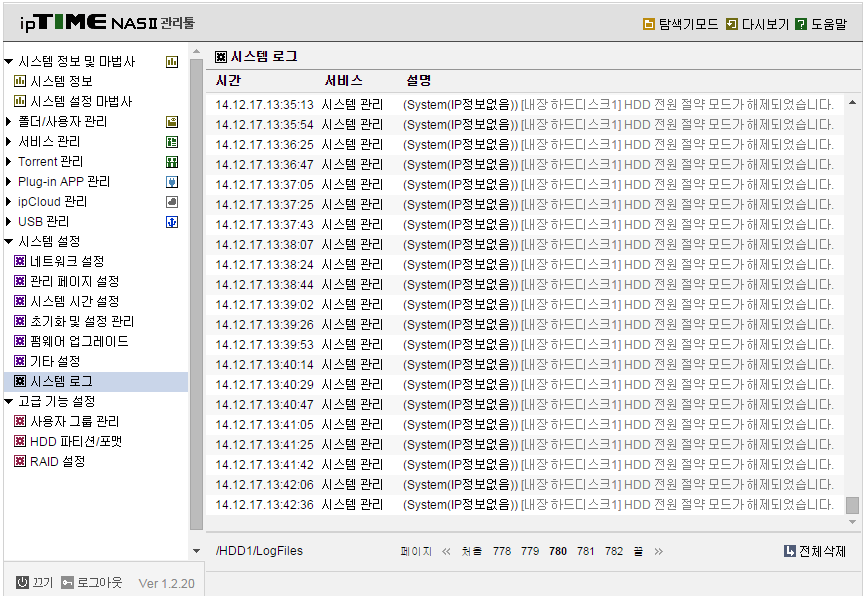The width and height of the screenshot is (866, 596).
Task: Expand the Plug-in APP 관리 section
Action: [8, 181]
